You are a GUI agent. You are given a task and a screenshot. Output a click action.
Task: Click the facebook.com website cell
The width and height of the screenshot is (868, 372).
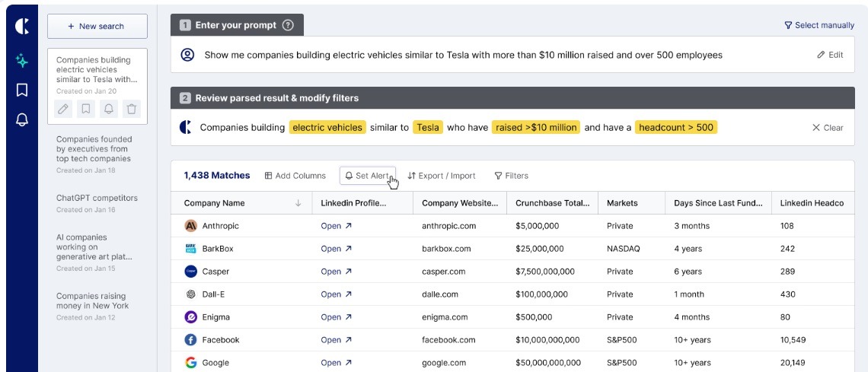448,340
